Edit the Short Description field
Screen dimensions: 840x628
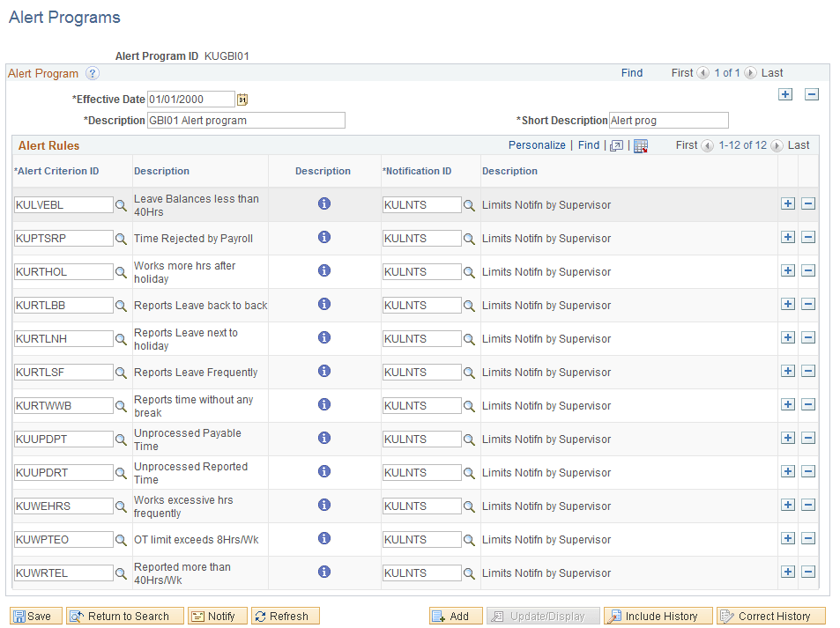coord(667,120)
